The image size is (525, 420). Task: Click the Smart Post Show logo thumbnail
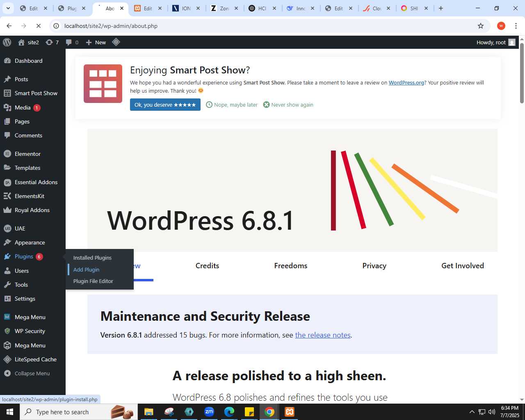point(103,84)
